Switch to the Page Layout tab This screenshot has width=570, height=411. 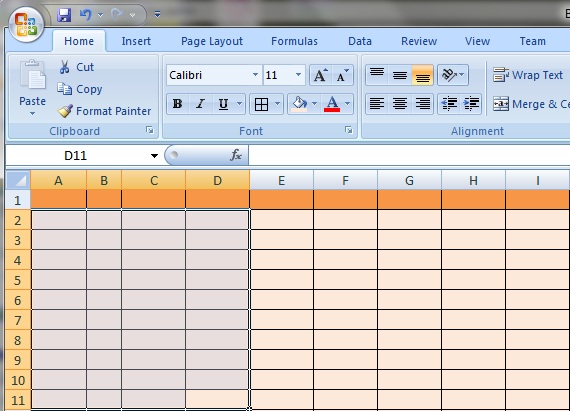212,41
